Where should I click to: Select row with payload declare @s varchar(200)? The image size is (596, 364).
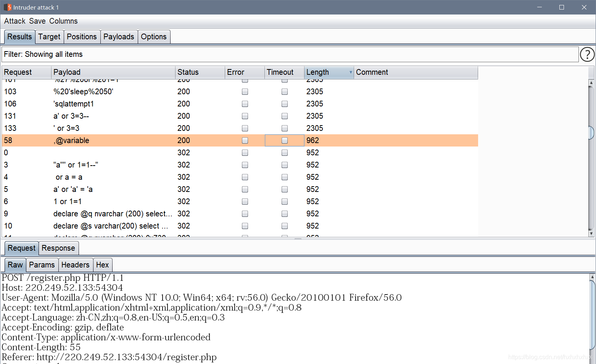[x=240, y=226]
